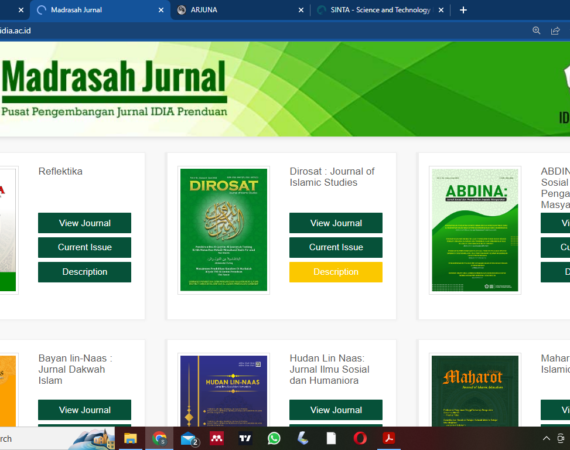
Task: Launch WhatsApp from the taskbar
Action: (274, 438)
